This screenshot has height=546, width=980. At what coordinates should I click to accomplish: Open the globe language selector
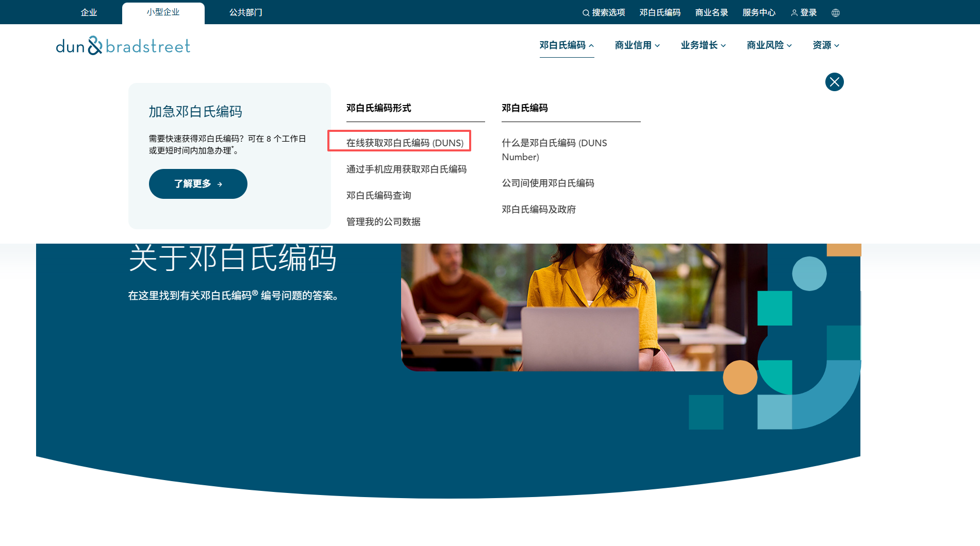point(836,13)
